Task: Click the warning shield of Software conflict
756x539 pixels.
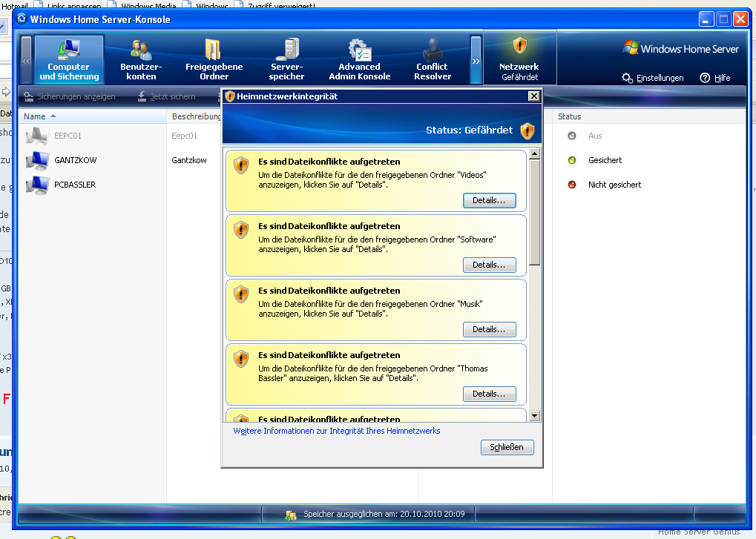Action: 241,230
